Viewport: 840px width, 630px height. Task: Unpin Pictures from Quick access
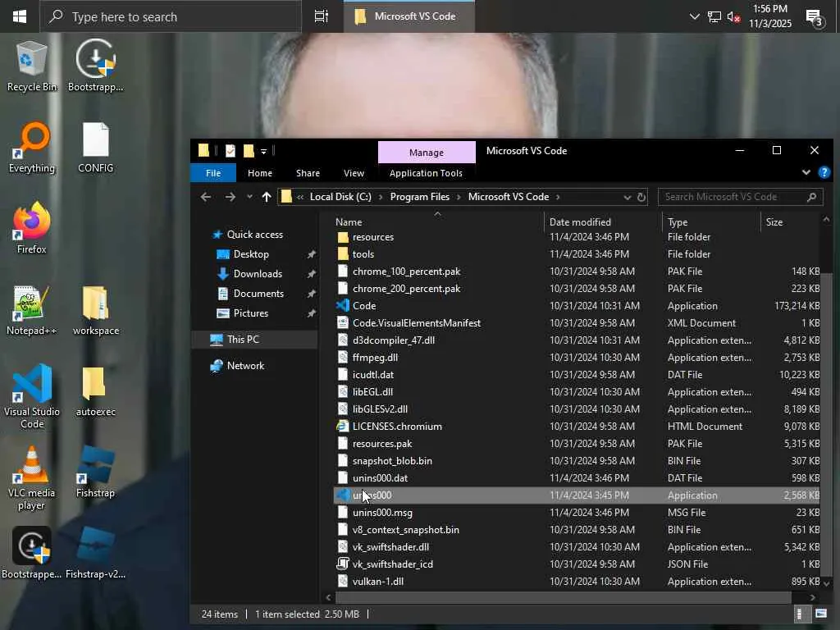pyautogui.click(x=311, y=313)
